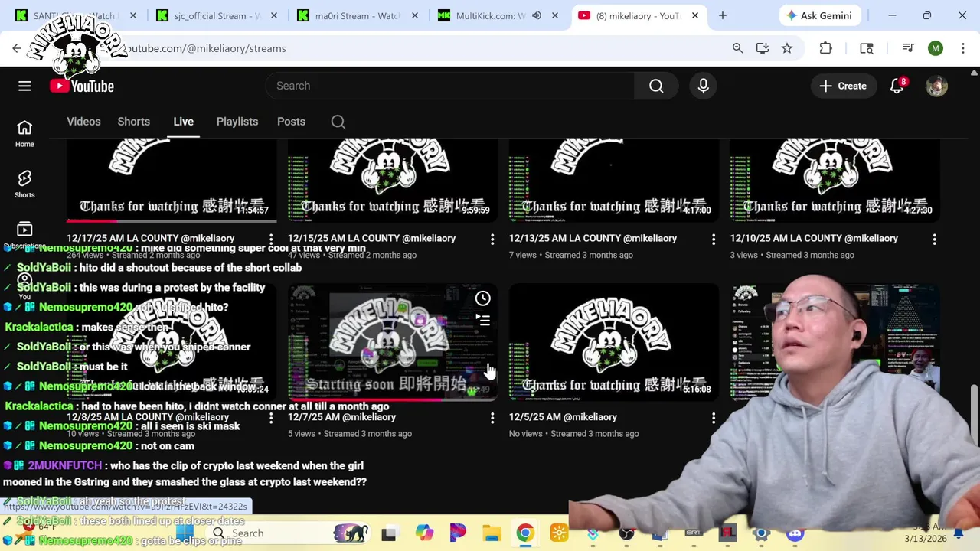Go to YouTube home via the logo
The height and width of the screenshot is (551, 980).
pos(82,86)
